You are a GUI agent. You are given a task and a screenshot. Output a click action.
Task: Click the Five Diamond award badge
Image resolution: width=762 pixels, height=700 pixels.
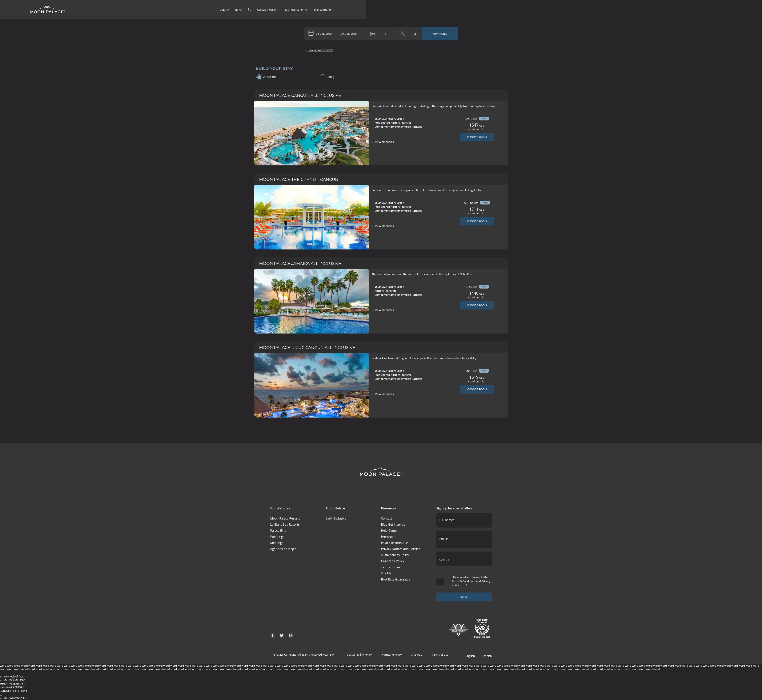[458, 629]
